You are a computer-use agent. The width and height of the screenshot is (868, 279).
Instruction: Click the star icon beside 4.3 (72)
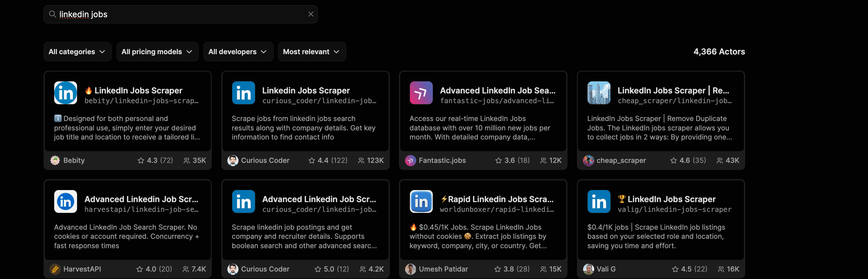(x=141, y=161)
